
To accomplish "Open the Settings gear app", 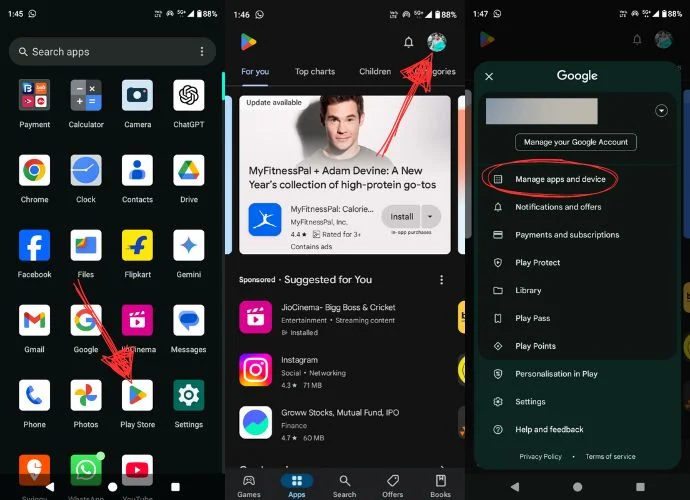I will [x=188, y=396].
